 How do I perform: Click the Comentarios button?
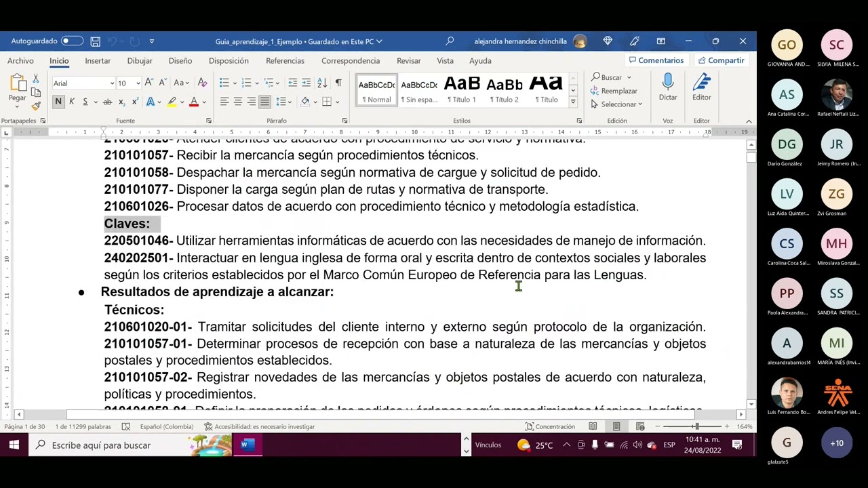(656, 60)
